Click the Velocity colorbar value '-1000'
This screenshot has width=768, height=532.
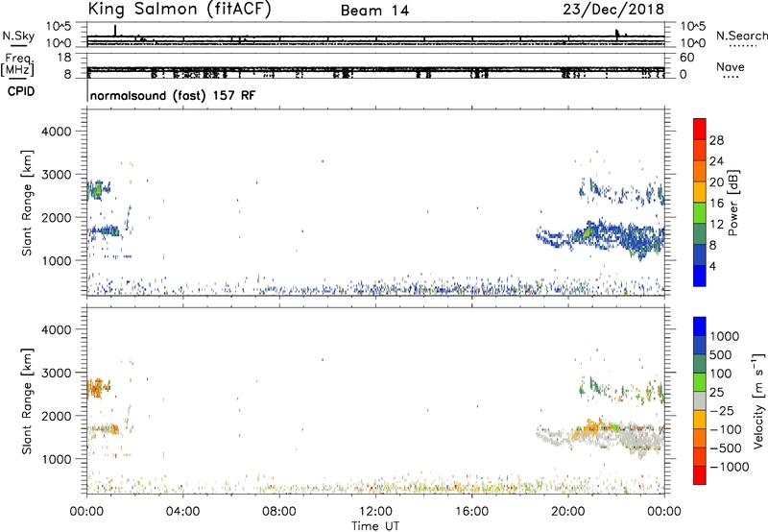[x=730, y=467]
